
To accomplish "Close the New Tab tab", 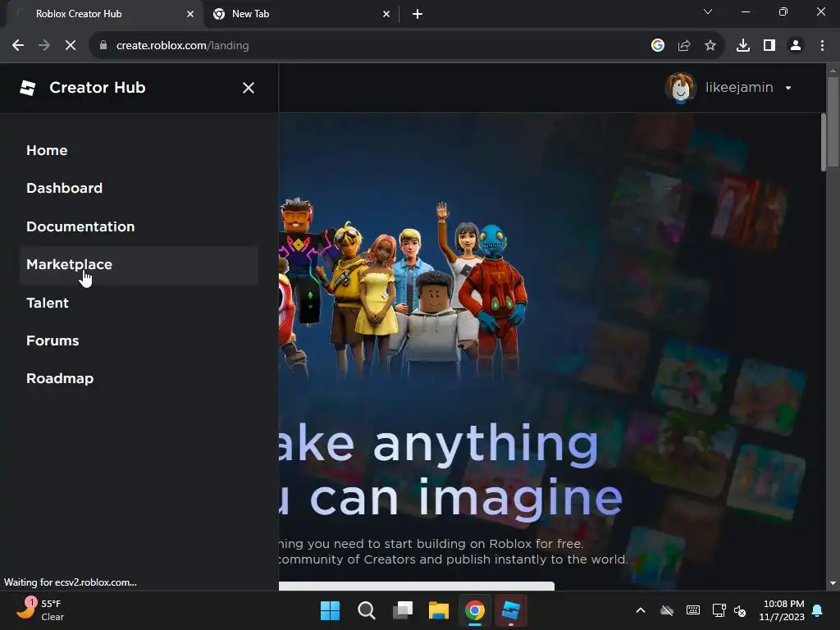I will point(386,14).
